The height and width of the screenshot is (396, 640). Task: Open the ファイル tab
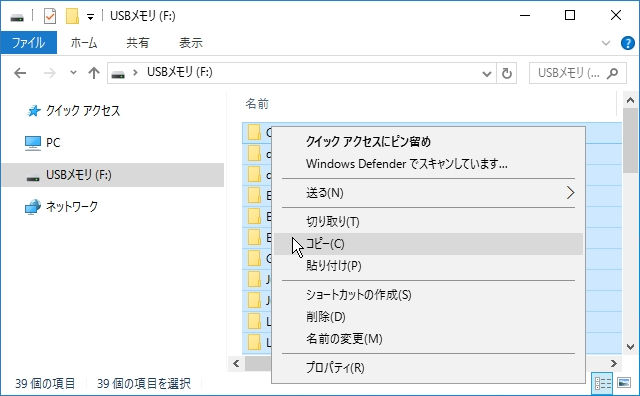[29, 42]
